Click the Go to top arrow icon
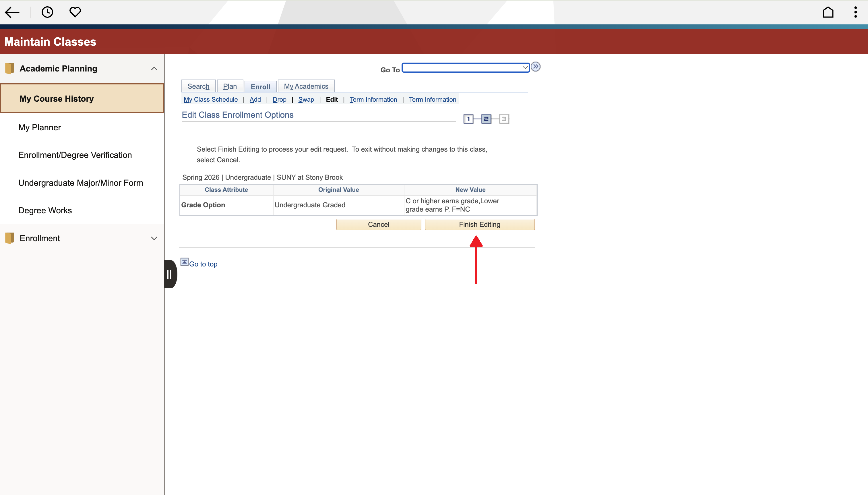Image resolution: width=868 pixels, height=495 pixels. pyautogui.click(x=184, y=262)
